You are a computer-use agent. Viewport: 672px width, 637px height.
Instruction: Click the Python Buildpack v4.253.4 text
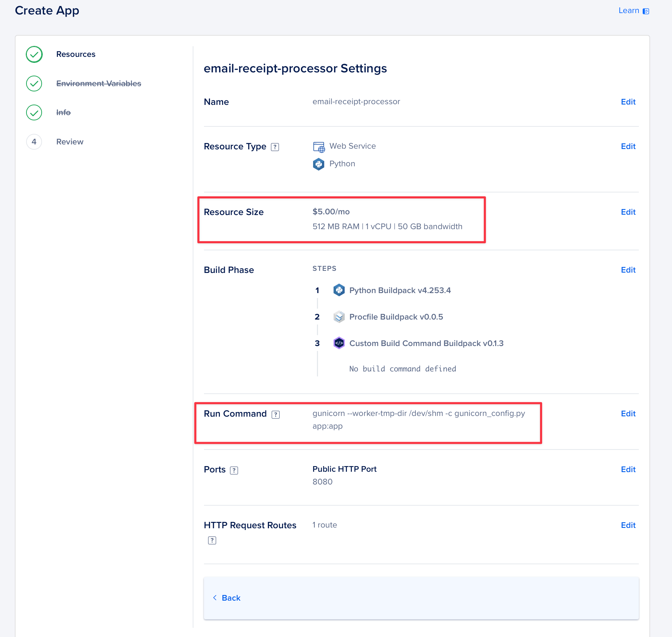pos(400,290)
